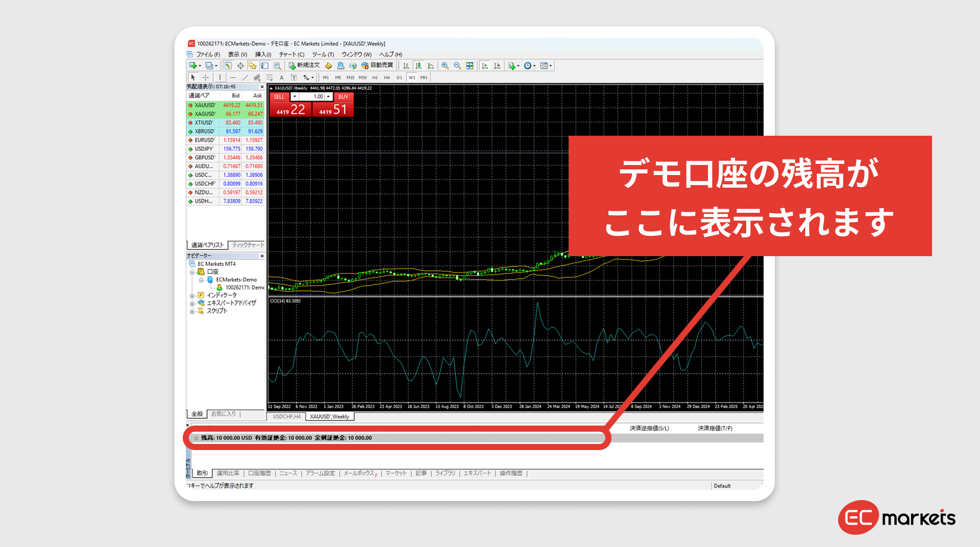Switch to H1 timeframe
980x547 pixels.
(375, 78)
